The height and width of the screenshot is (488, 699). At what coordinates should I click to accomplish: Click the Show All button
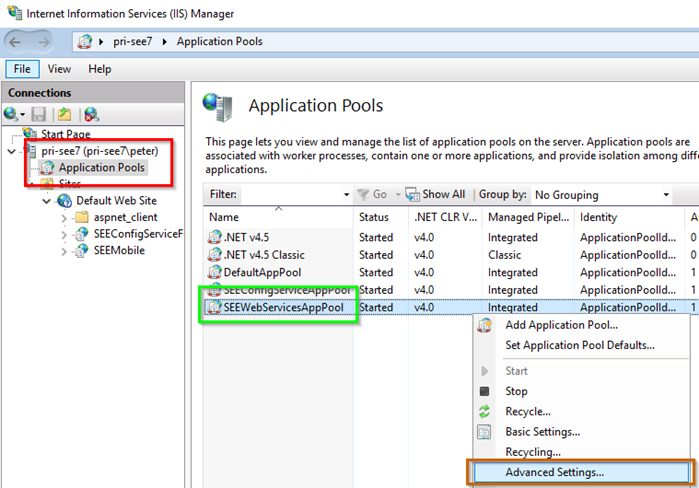coord(436,194)
